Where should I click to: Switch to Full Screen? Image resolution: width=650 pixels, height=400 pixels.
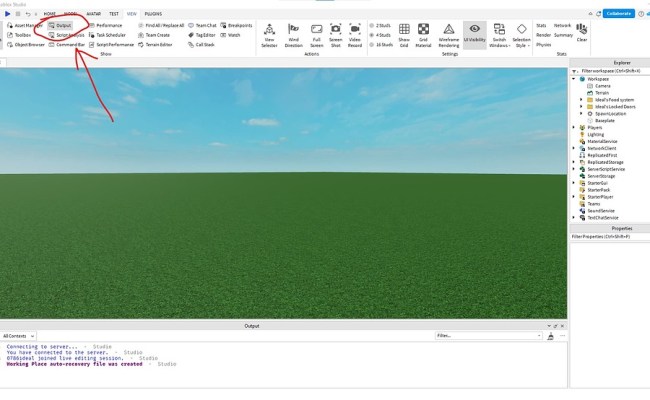tap(317, 36)
